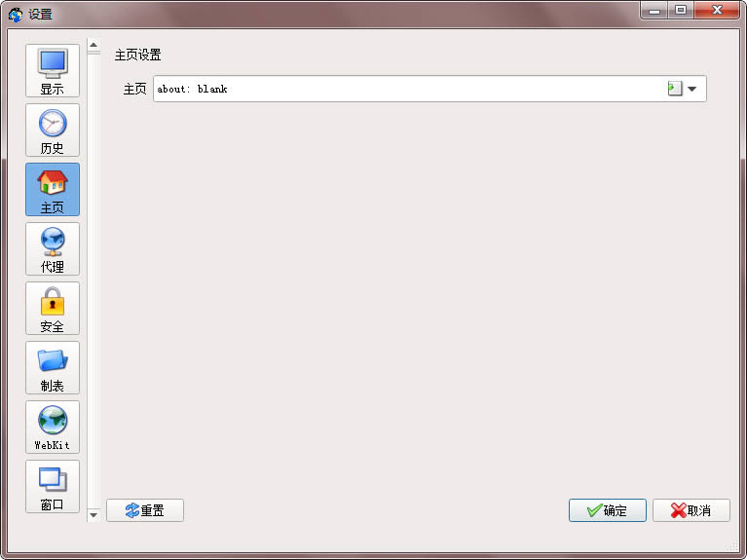The image size is (747, 560).
Task: Click the 主页设置 heading text
Action: point(137,56)
